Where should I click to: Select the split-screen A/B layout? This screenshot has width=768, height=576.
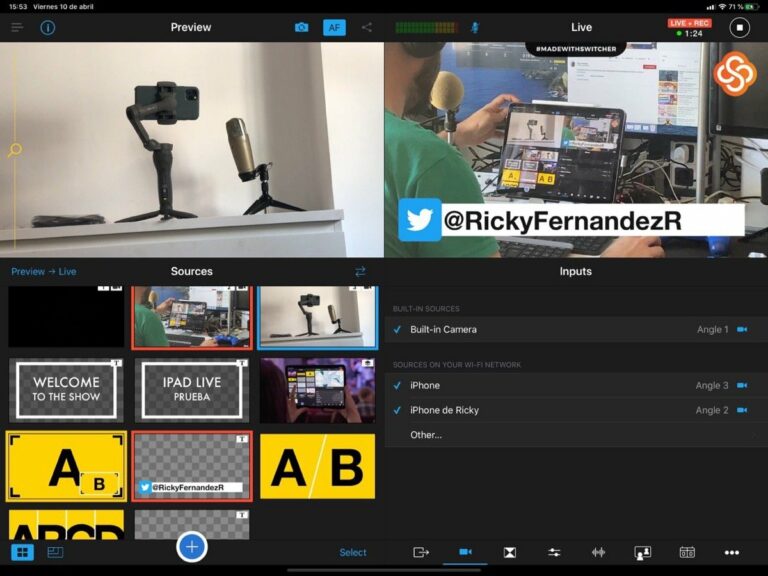(318, 466)
